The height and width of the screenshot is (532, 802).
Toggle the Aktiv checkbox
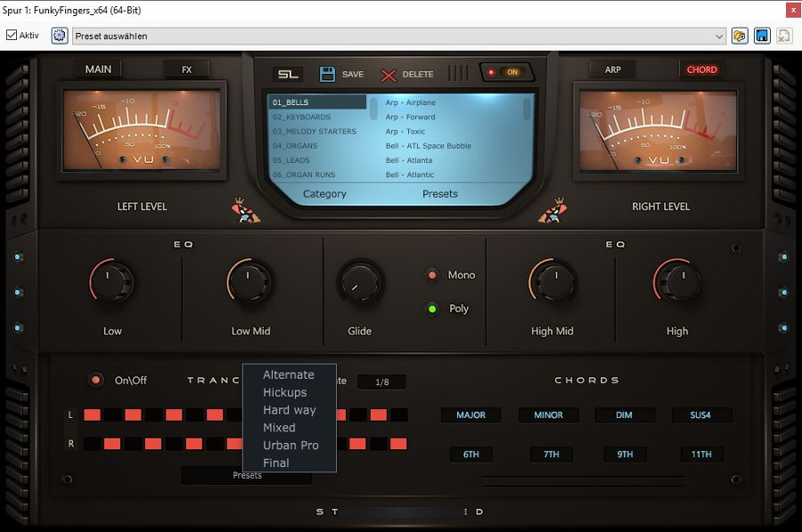point(12,35)
